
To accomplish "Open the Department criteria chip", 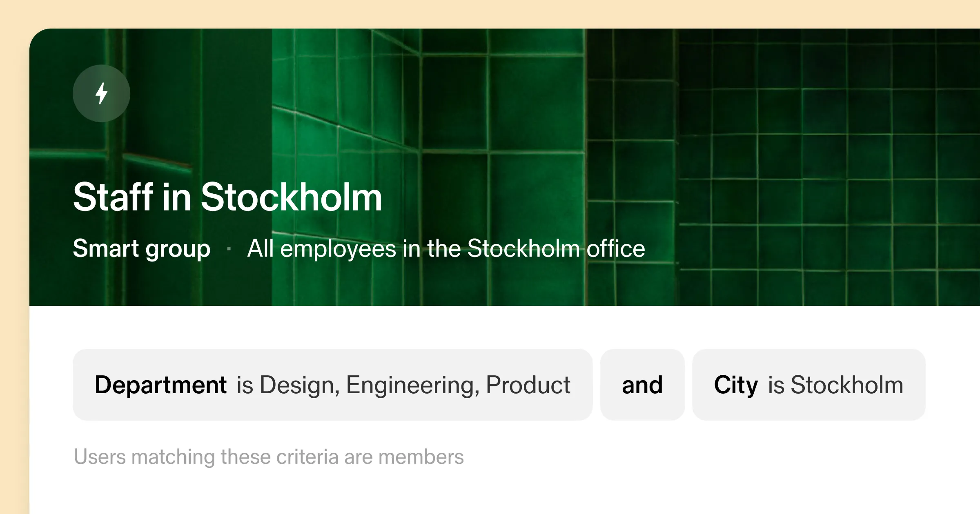I will [332, 385].
